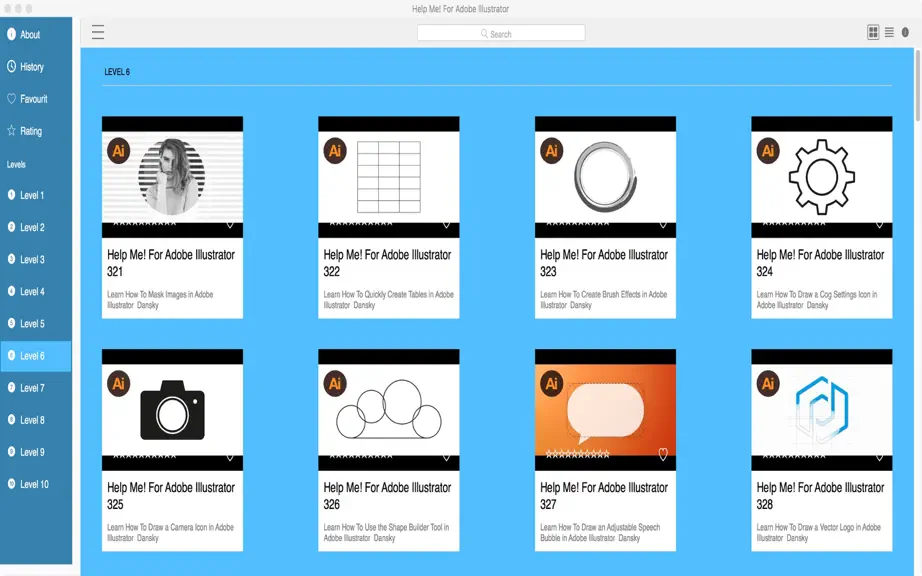This screenshot has width=922, height=576.
Task: Switch to grid view layout
Action: [873, 32]
